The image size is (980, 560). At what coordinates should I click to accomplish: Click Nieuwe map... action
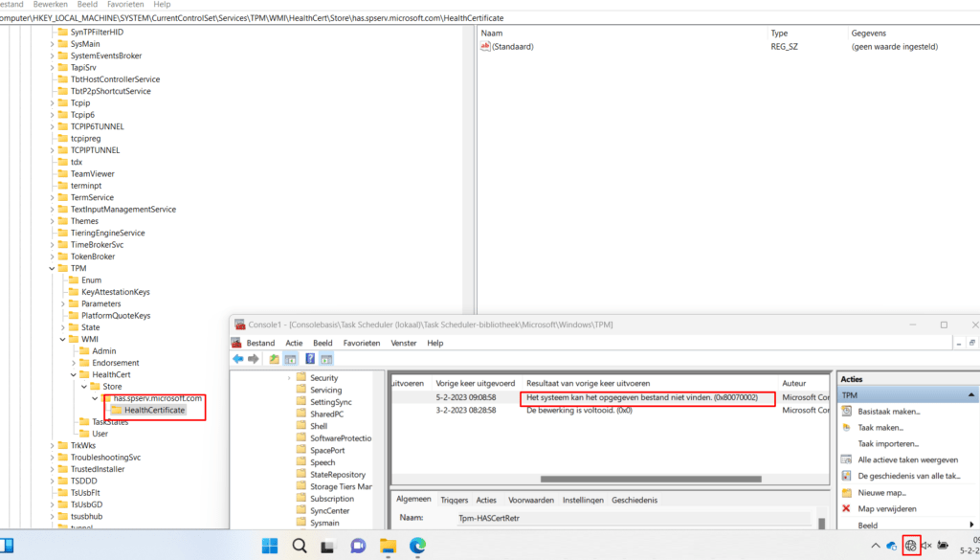click(x=881, y=492)
